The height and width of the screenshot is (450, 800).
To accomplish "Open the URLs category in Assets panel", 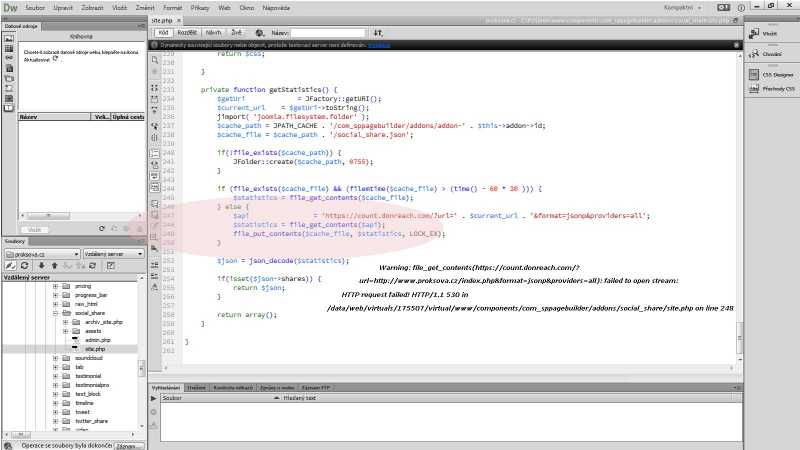I will (x=9, y=58).
